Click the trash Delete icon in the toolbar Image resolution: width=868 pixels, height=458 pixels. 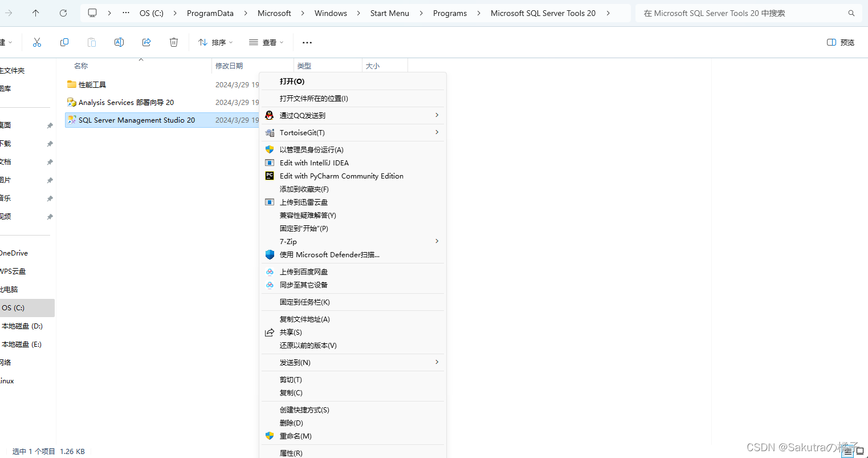pos(174,42)
